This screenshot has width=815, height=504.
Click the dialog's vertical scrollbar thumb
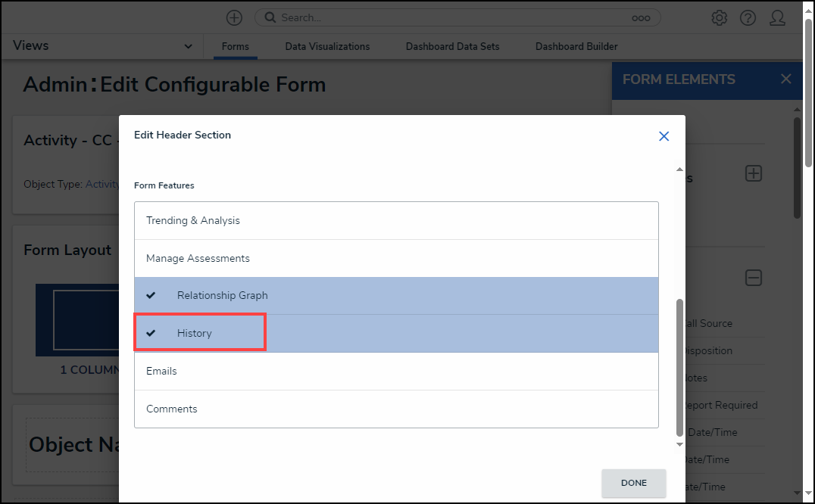click(x=679, y=367)
